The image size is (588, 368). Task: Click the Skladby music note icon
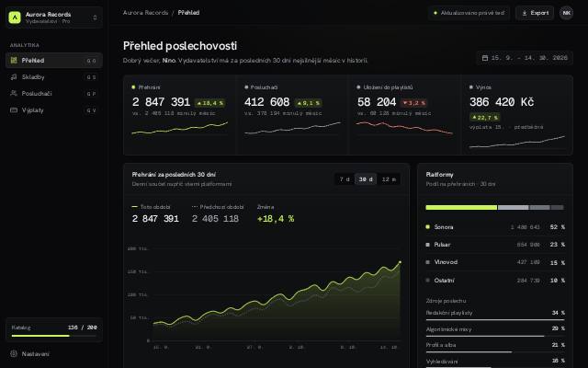pyautogui.click(x=14, y=77)
